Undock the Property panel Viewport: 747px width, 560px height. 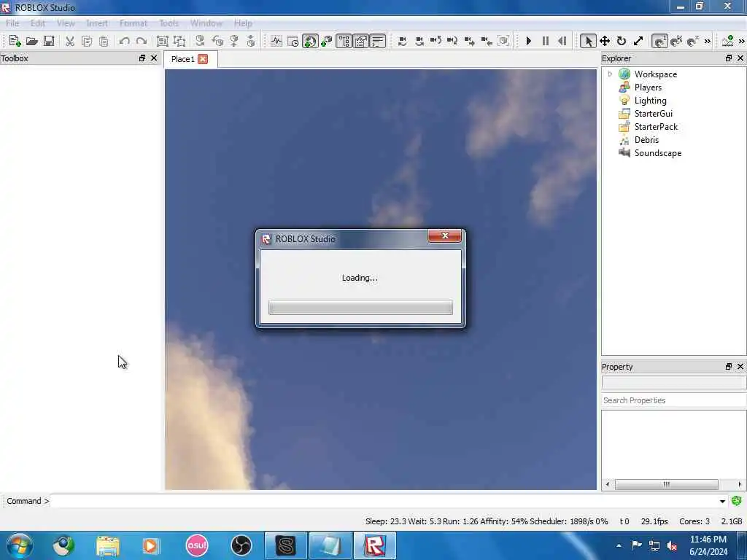[x=729, y=367]
